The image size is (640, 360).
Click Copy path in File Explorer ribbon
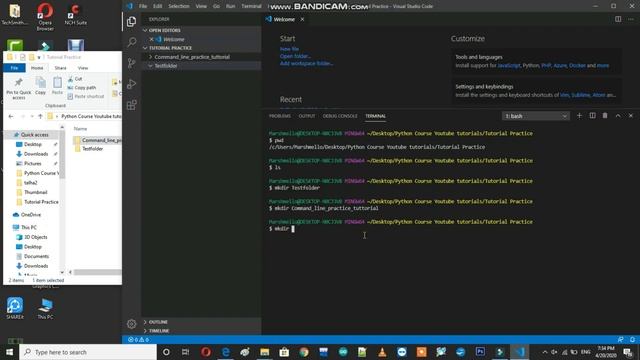[82, 87]
